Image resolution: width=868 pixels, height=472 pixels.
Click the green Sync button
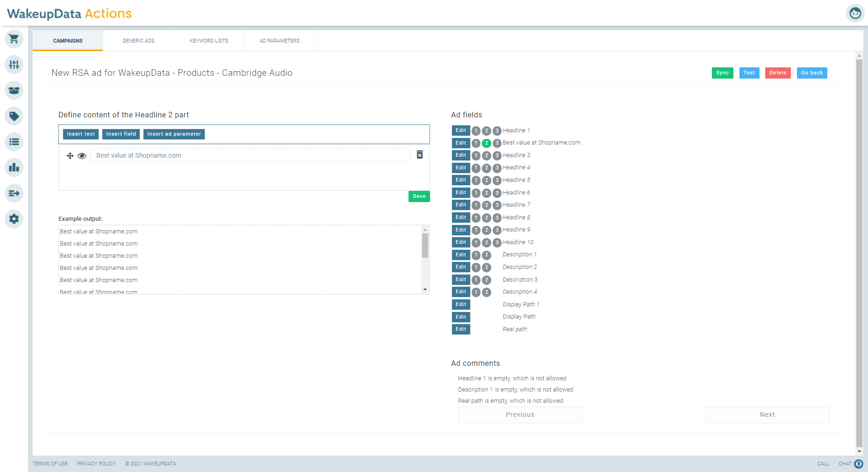tap(722, 73)
